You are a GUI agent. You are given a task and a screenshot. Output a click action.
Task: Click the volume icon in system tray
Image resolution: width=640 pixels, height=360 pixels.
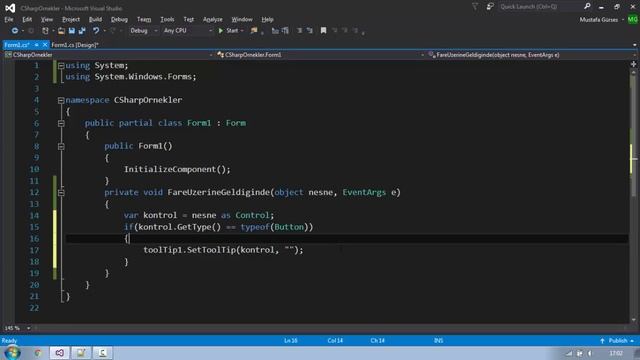click(590, 353)
